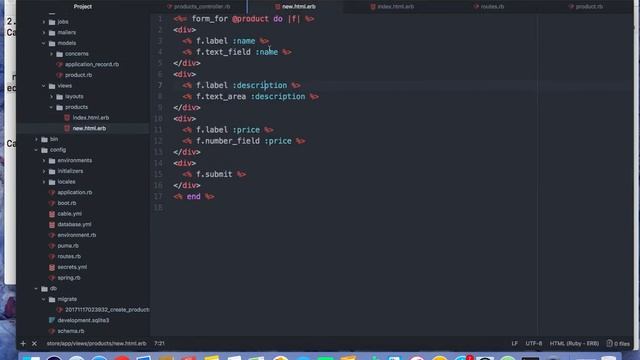640x360 pixels.
Task: Click the 0 files status label
Action: pos(622,344)
